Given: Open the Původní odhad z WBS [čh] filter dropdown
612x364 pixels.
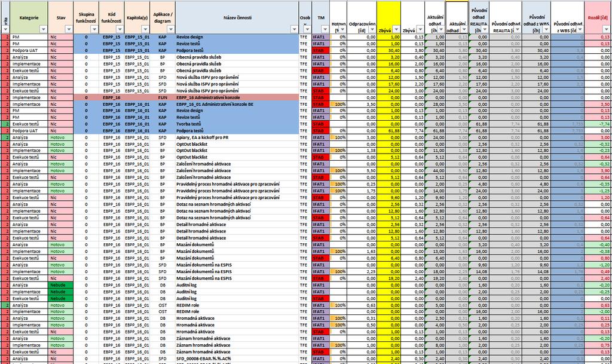Looking at the screenshot, I should point(546,30).
